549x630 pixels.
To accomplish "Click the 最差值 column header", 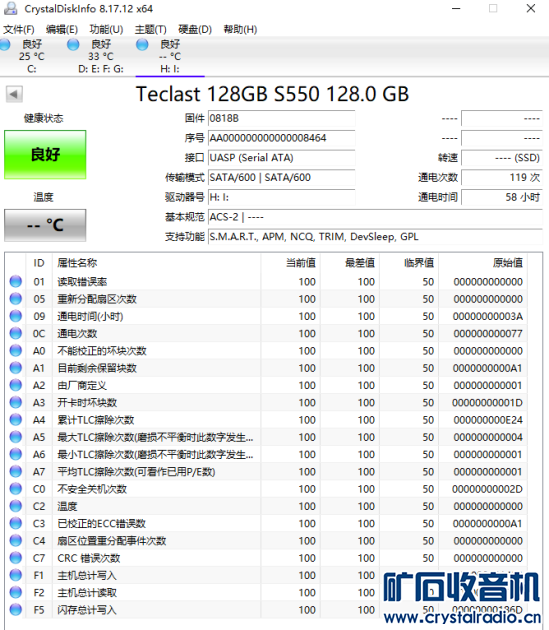I will 350,263.
